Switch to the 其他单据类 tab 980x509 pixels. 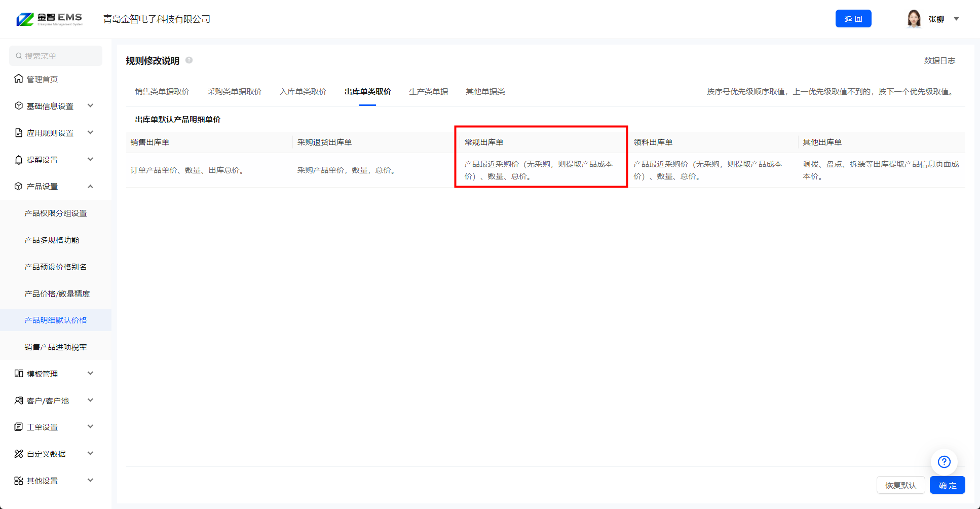(485, 92)
